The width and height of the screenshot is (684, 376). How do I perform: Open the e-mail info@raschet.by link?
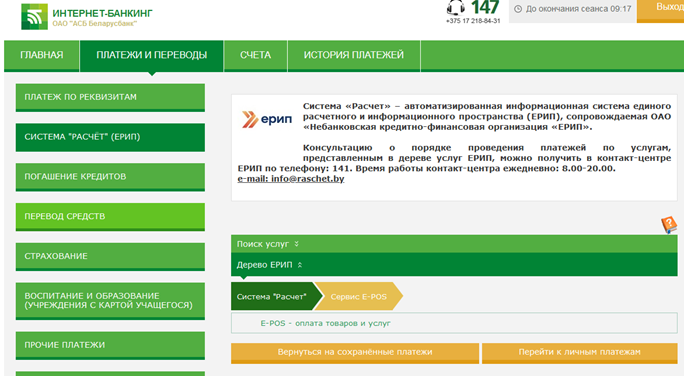(x=291, y=179)
